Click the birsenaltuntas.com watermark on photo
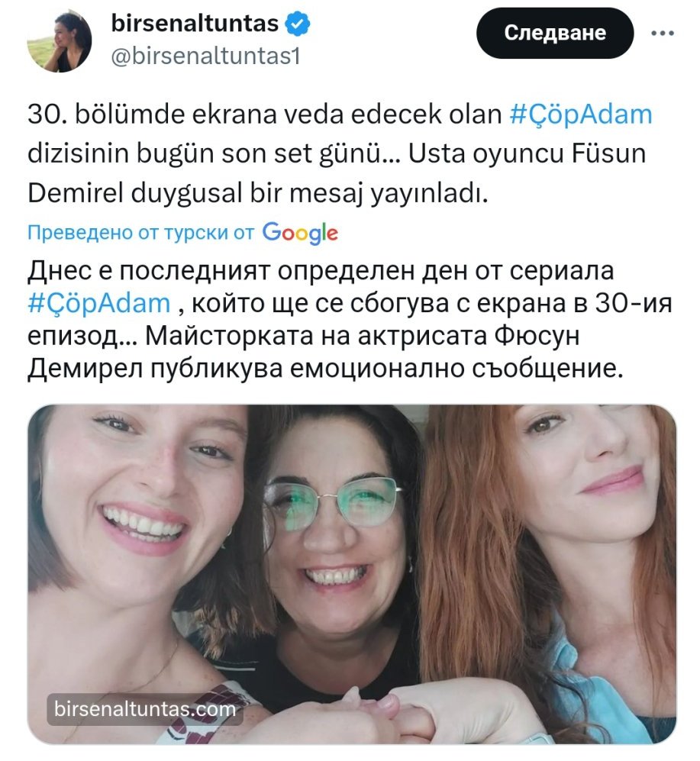This screenshot has height=761, width=700. tap(145, 709)
